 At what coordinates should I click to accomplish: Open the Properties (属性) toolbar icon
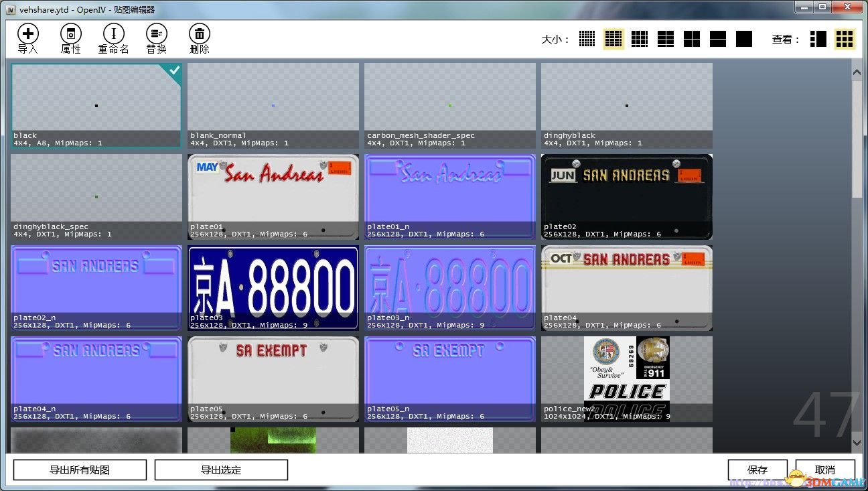(x=71, y=33)
